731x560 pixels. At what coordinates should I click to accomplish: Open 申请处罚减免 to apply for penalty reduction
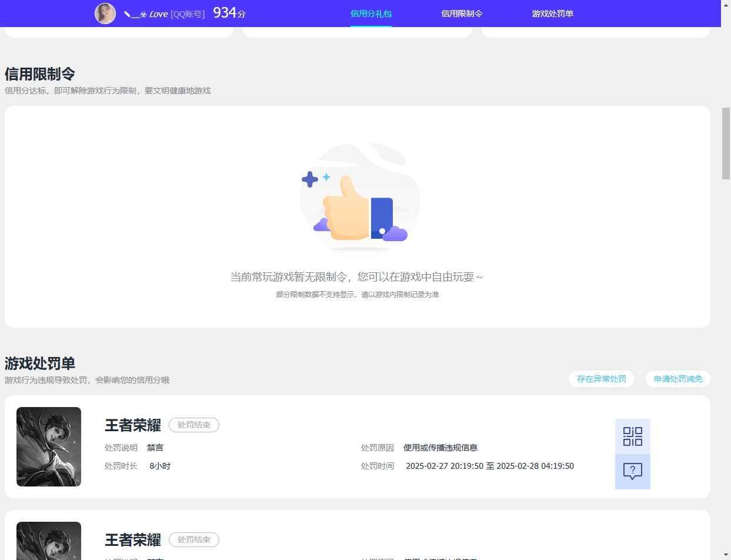677,379
